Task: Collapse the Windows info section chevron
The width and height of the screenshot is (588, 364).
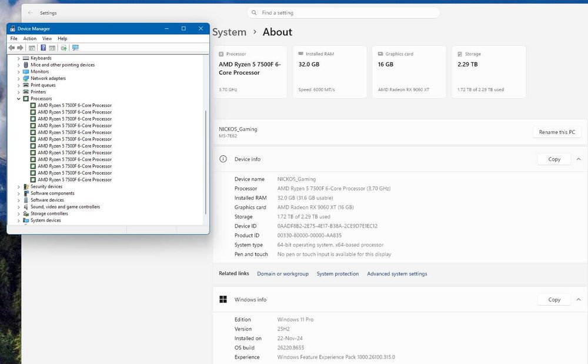Action: pos(579,299)
